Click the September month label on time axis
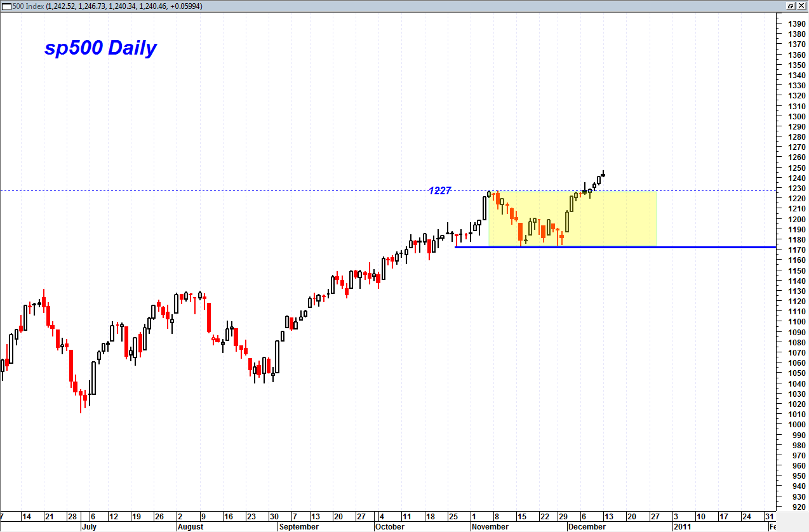The width and height of the screenshot is (809, 532). [298, 526]
